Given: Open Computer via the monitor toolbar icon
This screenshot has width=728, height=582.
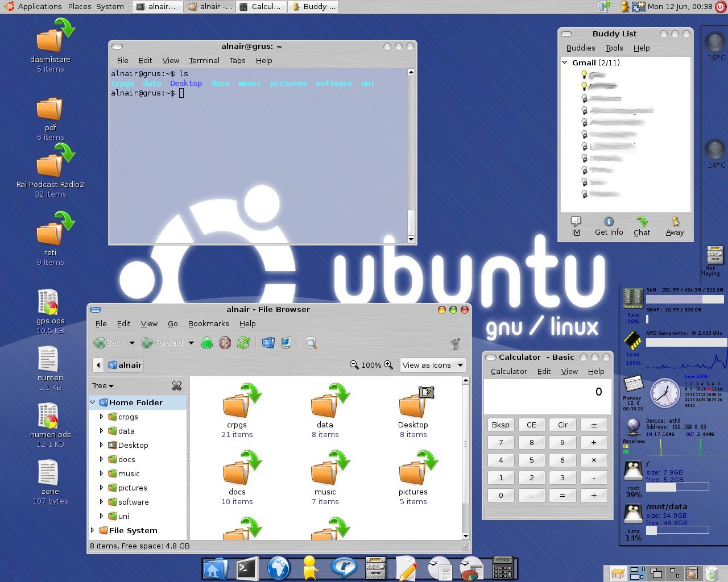Looking at the screenshot, I should (286, 343).
